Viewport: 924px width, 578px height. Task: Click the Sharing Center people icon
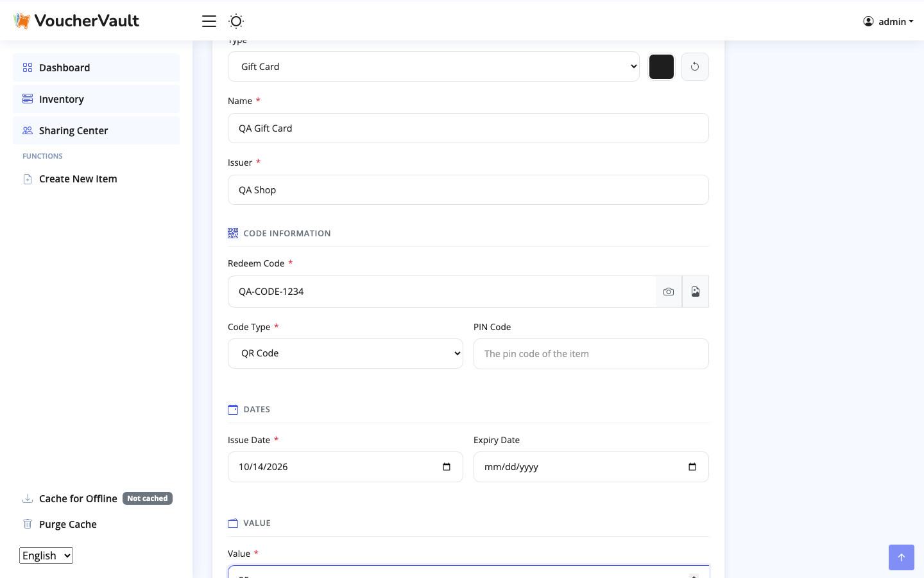point(28,130)
